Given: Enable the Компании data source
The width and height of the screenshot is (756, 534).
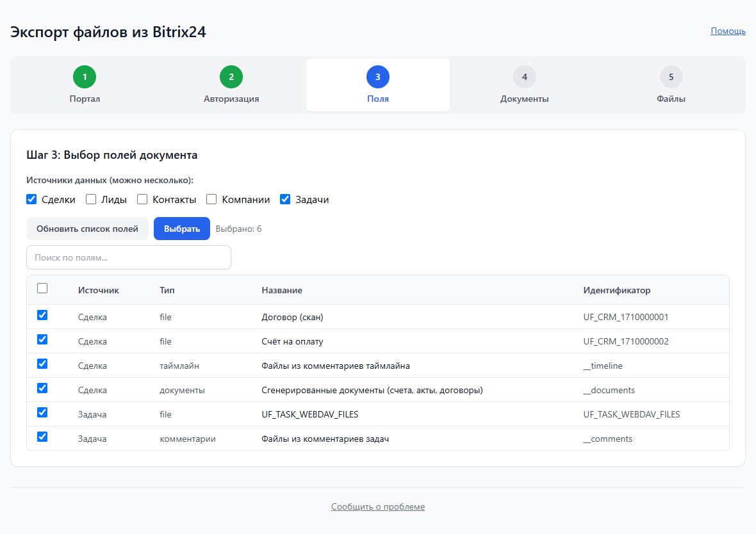Looking at the screenshot, I should click(x=211, y=199).
